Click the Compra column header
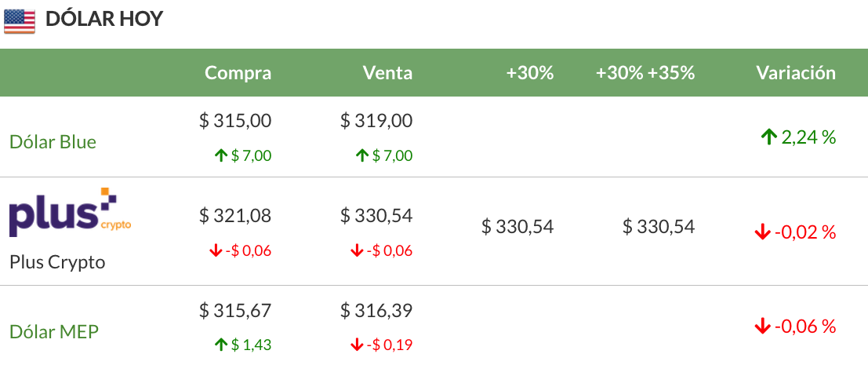Screen dimensions: 868x365 tap(238, 73)
